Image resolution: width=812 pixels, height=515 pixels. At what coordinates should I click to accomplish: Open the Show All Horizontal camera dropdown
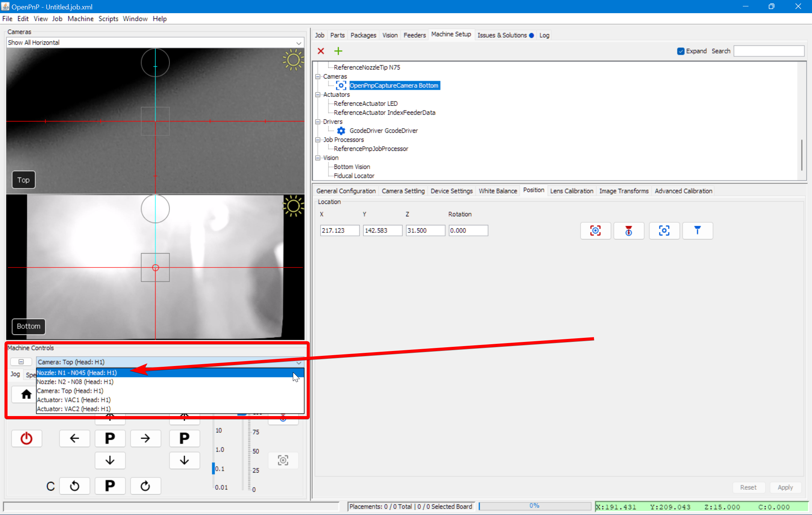[x=298, y=43]
